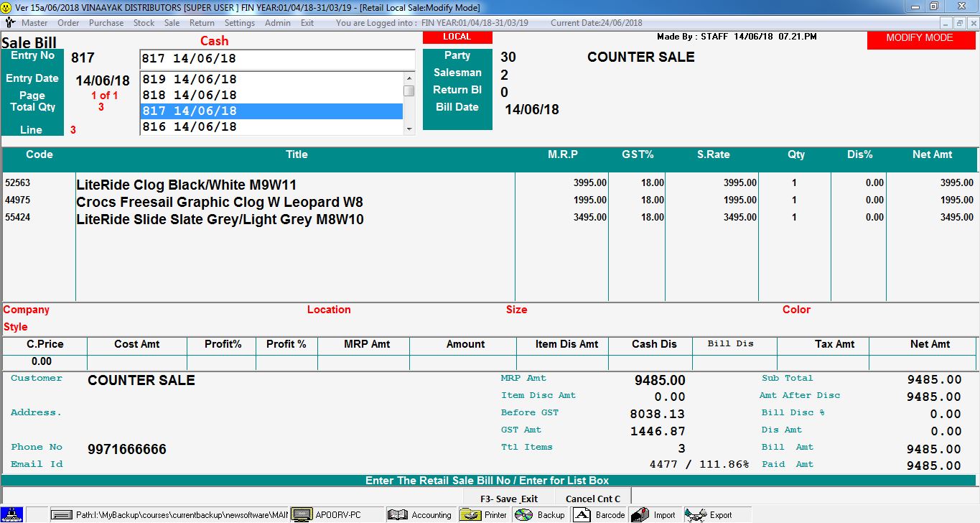Screen dimensions: 980x523
Task: Launch the Barcode tool icon
Action: (582, 514)
